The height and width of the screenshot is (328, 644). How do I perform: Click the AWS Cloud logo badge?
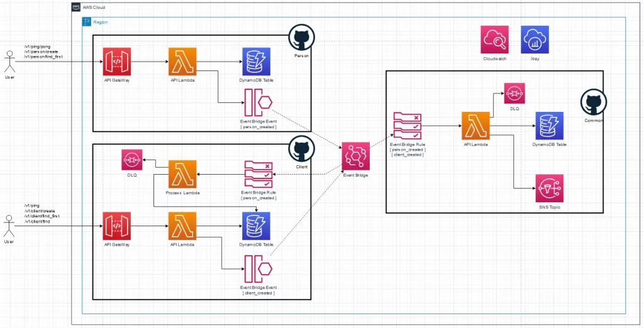click(77, 6)
